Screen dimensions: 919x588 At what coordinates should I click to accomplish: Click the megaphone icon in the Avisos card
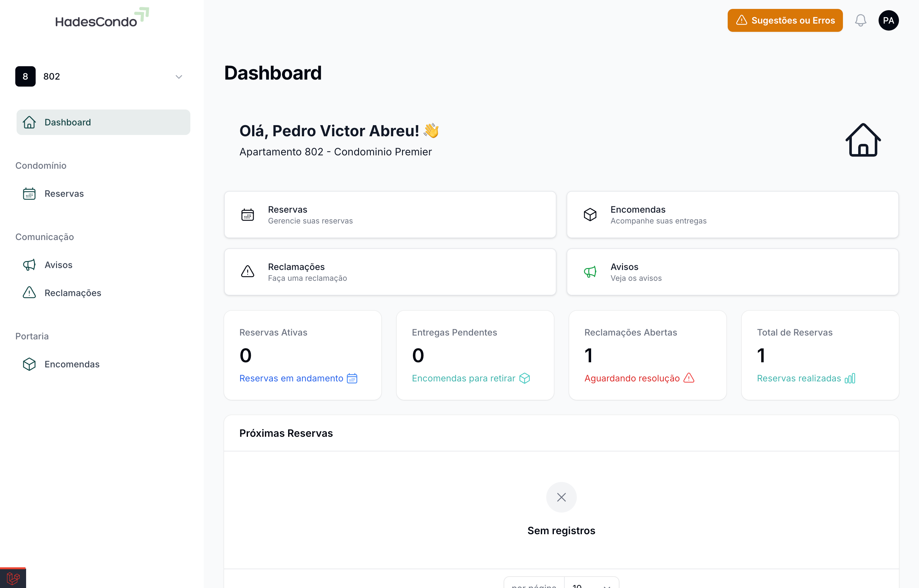[590, 272]
